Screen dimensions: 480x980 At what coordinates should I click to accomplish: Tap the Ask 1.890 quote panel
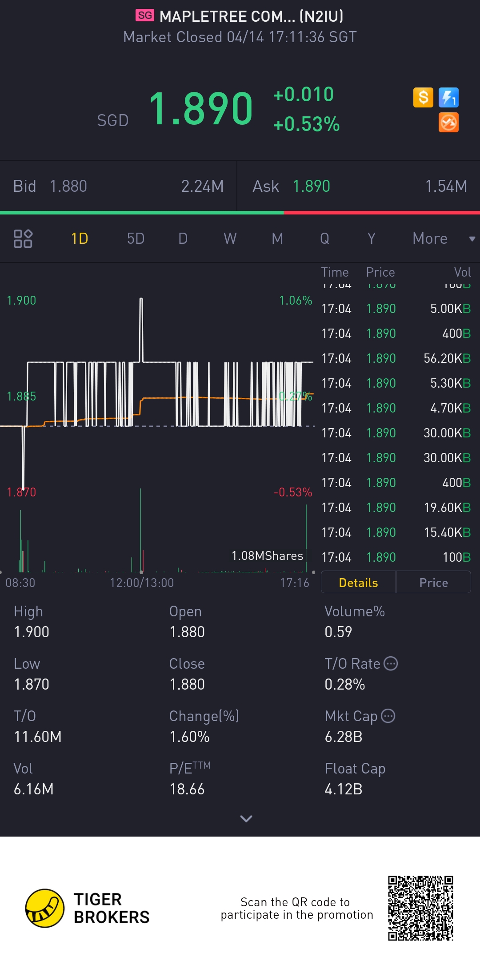(x=359, y=186)
